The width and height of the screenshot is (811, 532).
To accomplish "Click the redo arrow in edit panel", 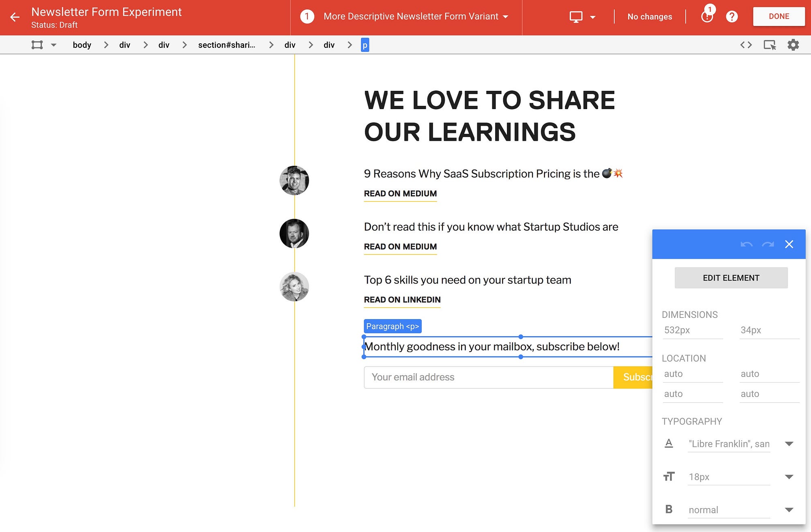I will point(768,244).
